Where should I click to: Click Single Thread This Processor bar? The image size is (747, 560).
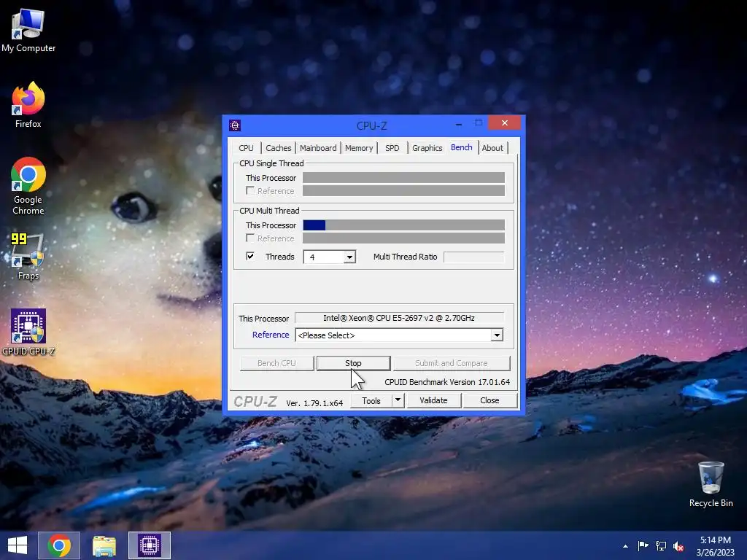[x=403, y=178]
